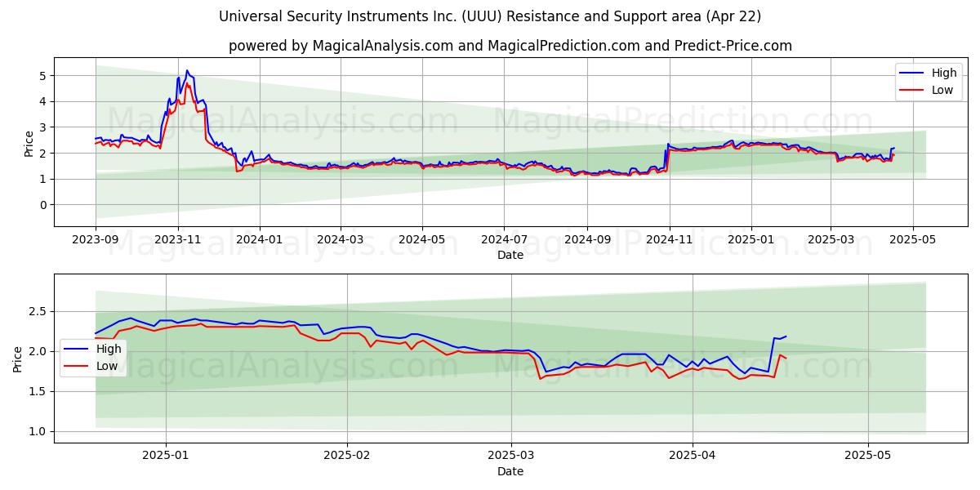Image resolution: width=980 pixels, height=490 pixels.
Task: Click the '1.0' tick on the lower y-axis
Action: [x=38, y=431]
